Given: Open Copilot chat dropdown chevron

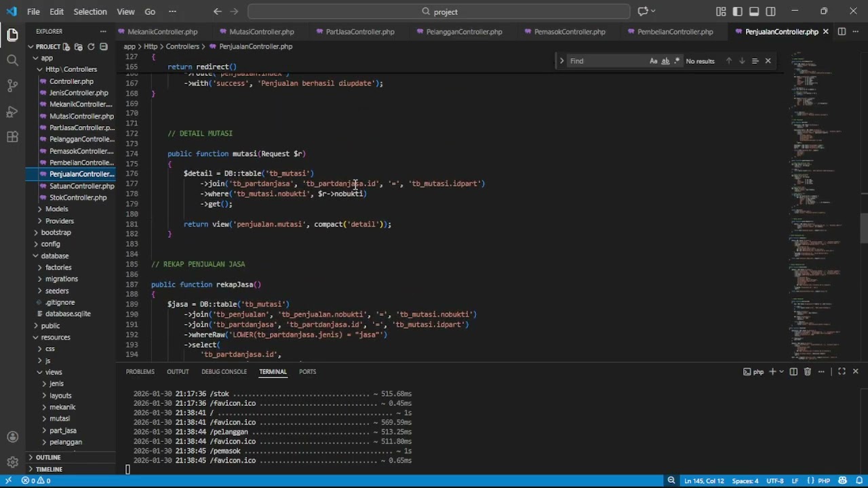Looking at the screenshot, I should coord(653,12).
